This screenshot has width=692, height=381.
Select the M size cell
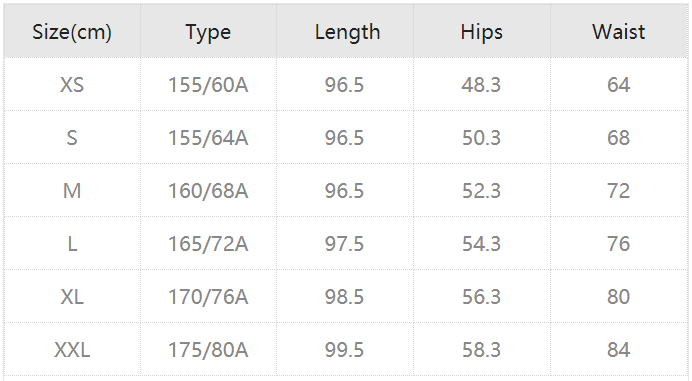[72, 191]
